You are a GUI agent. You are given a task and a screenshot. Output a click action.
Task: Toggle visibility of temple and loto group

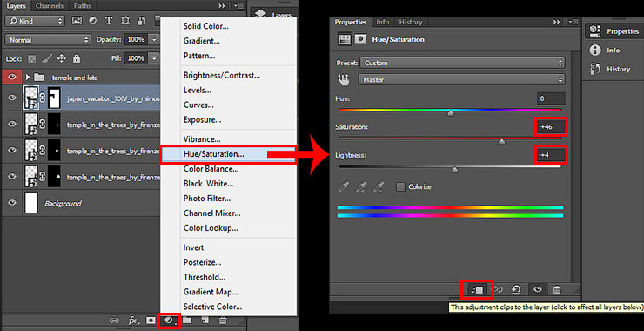click(x=12, y=78)
